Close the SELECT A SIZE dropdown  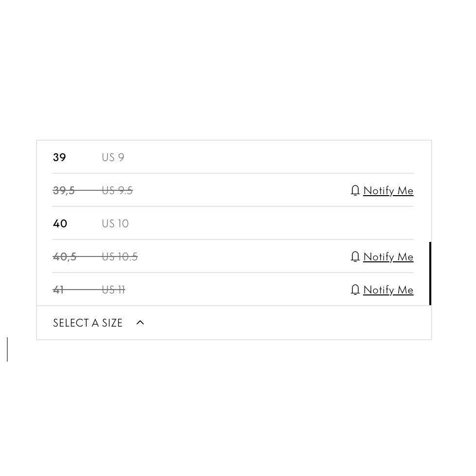(234, 323)
